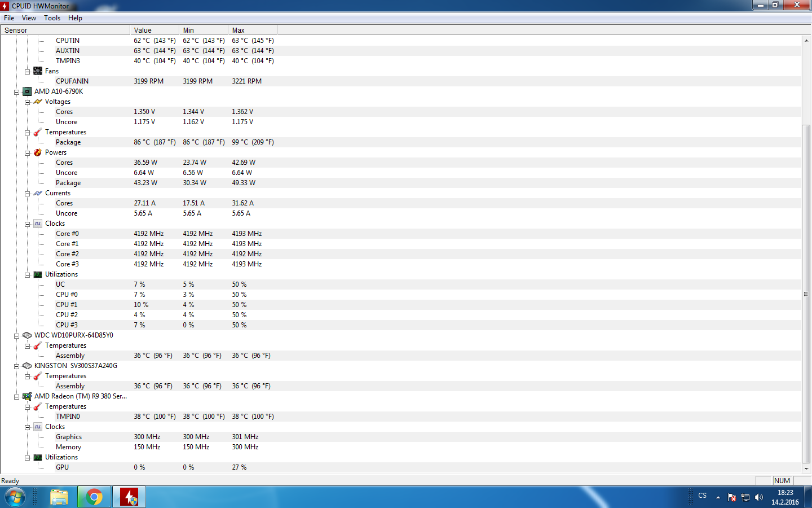Collapse the AMD A10-6790K Voltages group
812x508 pixels.
[27, 102]
